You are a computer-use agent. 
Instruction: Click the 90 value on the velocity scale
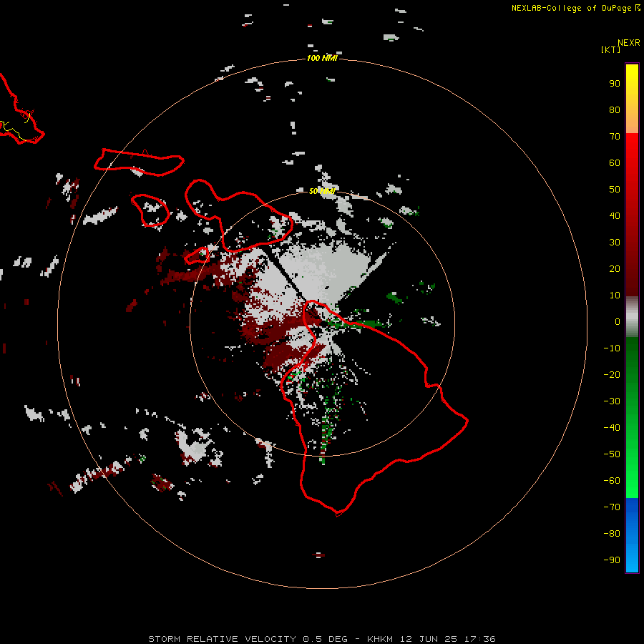pos(615,84)
